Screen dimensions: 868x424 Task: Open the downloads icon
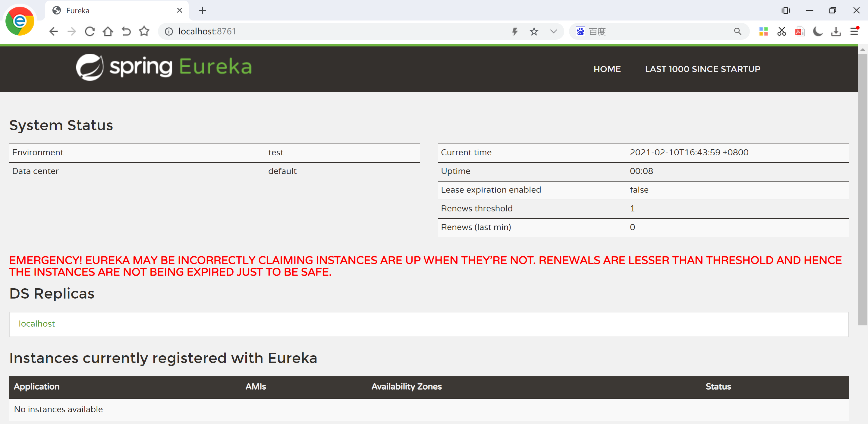click(836, 31)
